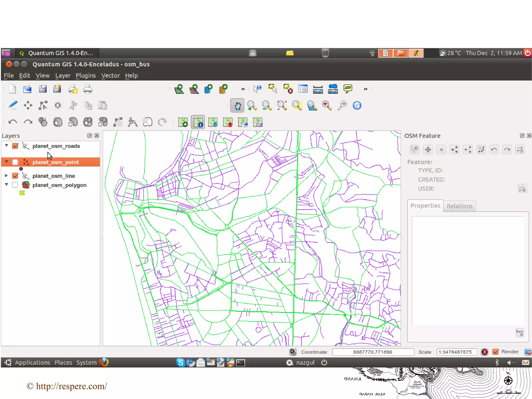
Task: Click the Toggle Editing pencil icon
Action: pyautogui.click(x=13, y=106)
